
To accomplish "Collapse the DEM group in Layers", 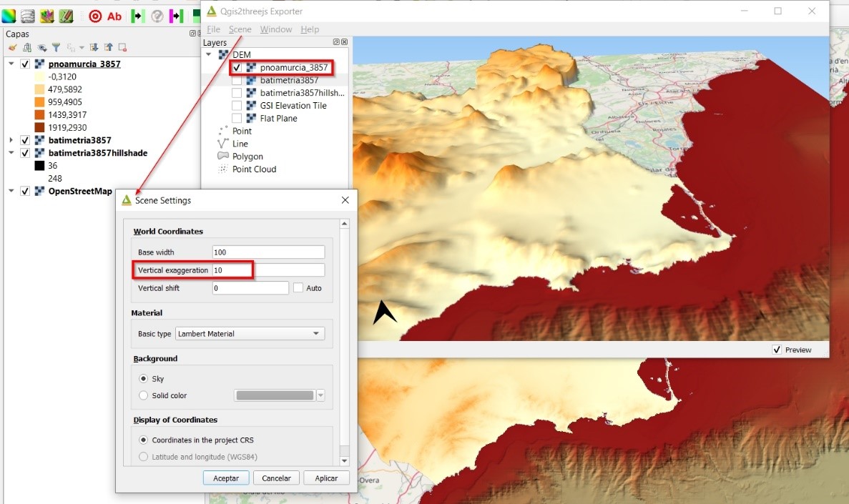I will [x=209, y=54].
